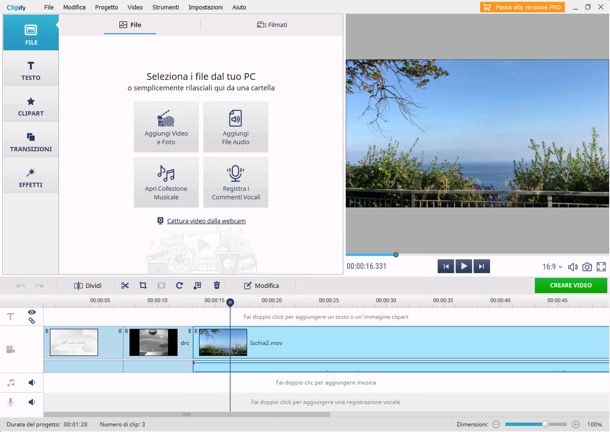
Task: Mute the voice recording track speaker
Action: point(32,402)
